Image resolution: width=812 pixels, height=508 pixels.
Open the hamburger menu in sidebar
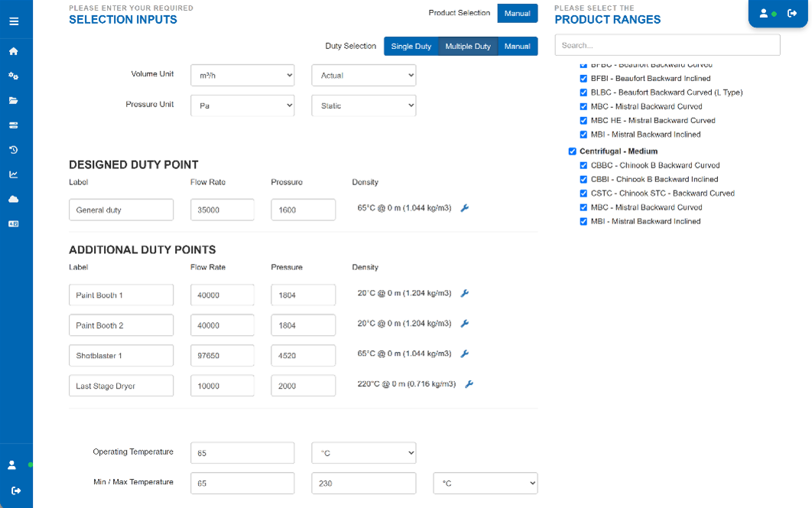pos(14,21)
